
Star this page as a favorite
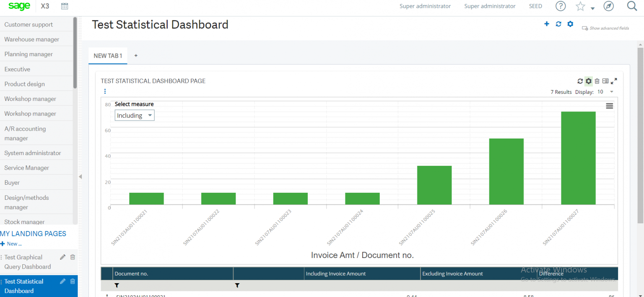580,6
